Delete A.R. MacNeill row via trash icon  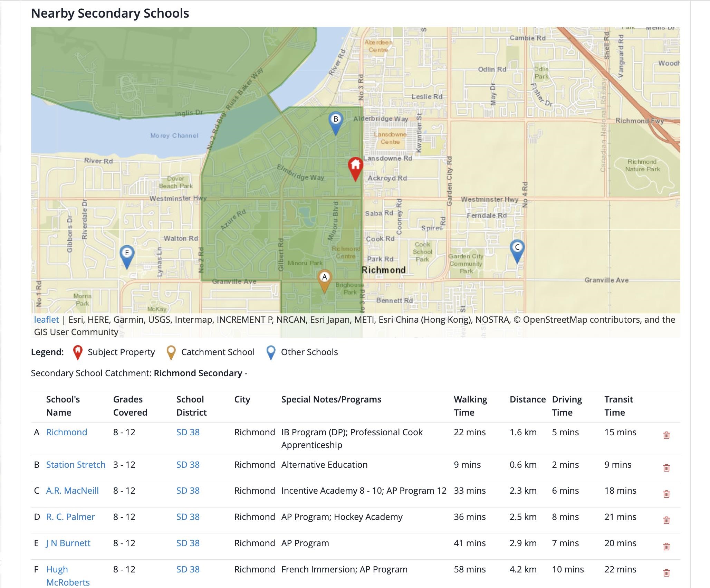[x=666, y=494]
